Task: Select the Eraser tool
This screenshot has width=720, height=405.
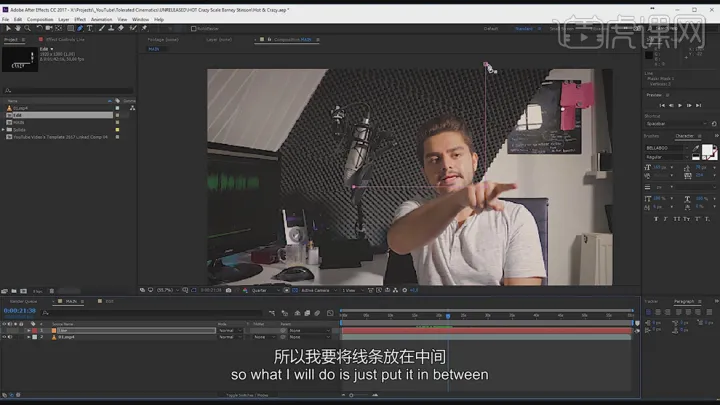Action: pos(121,28)
